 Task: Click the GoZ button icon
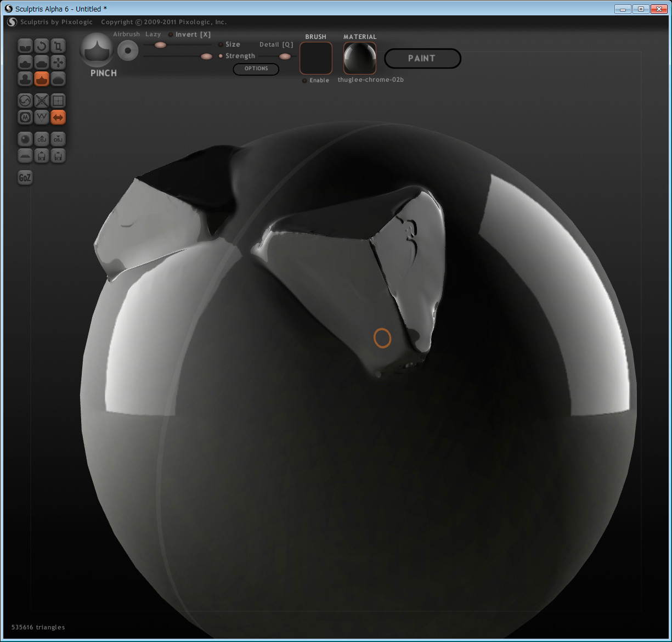click(x=25, y=178)
